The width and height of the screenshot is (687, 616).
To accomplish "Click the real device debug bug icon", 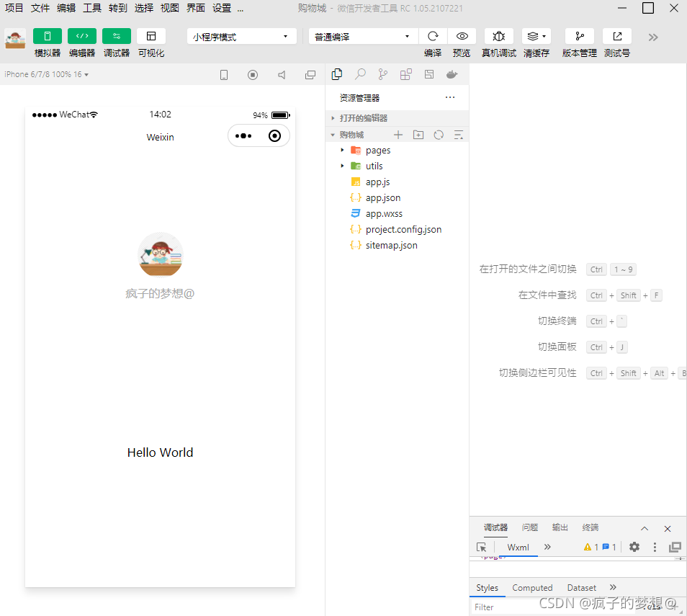I will [x=498, y=37].
